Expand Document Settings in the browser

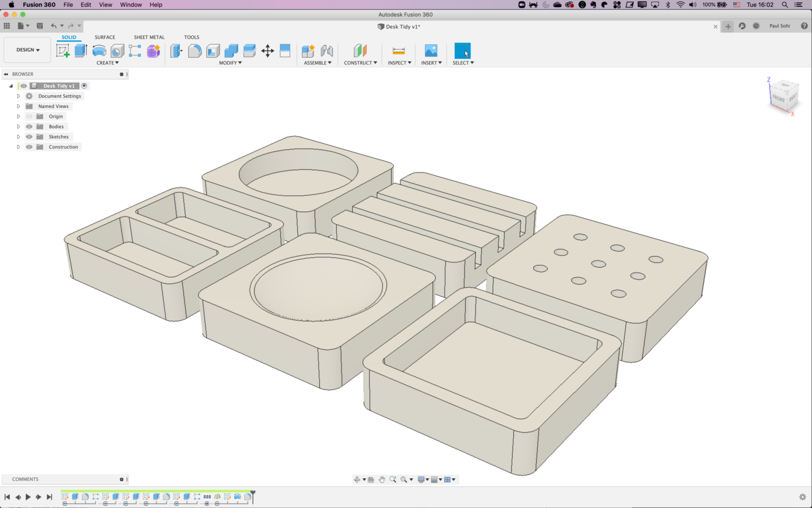(x=18, y=96)
